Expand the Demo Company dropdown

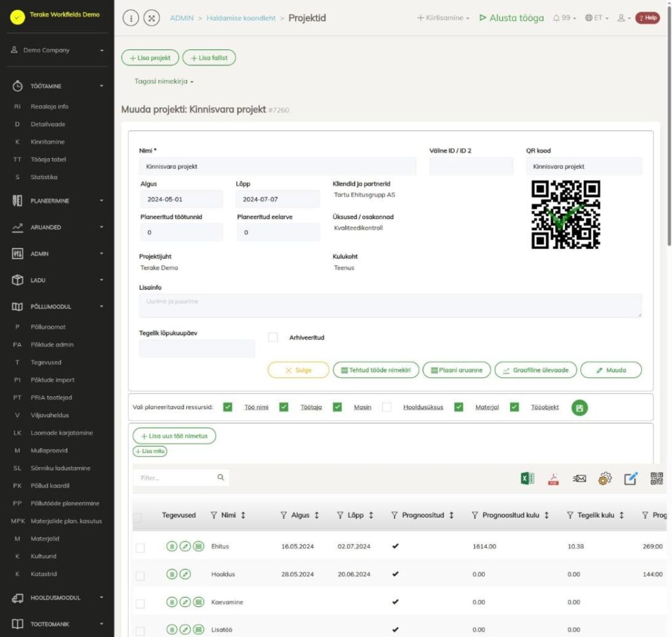[x=58, y=50]
